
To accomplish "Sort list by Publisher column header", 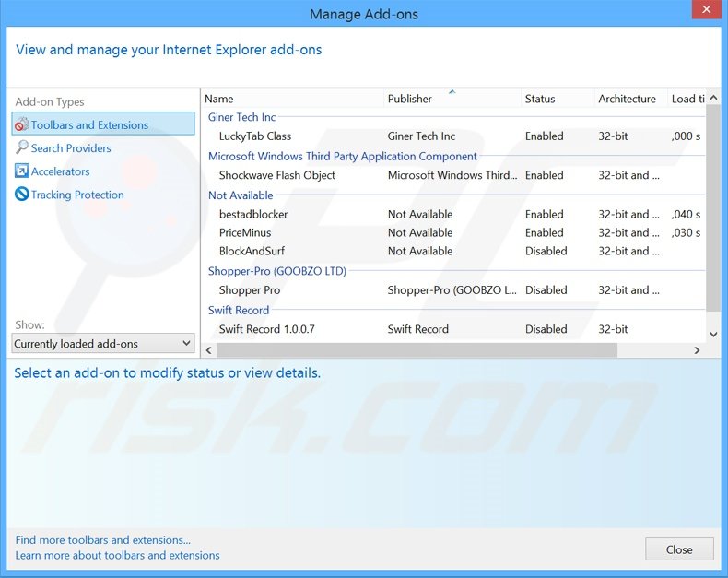I will tap(452, 99).
